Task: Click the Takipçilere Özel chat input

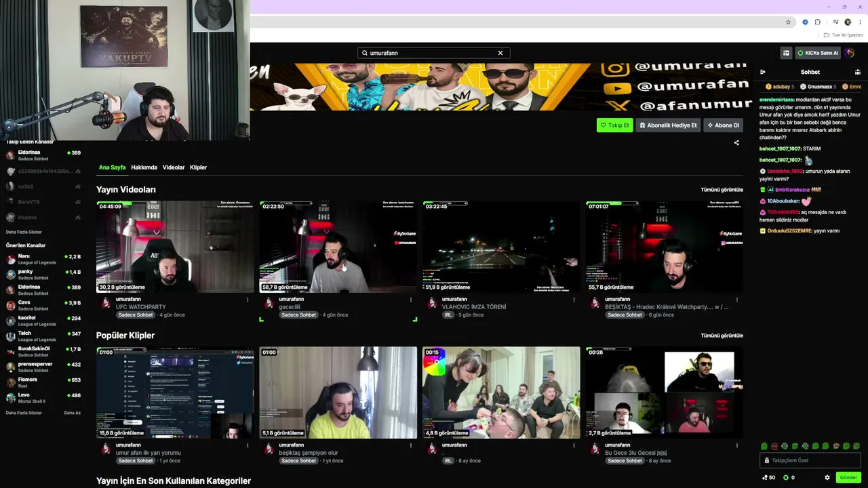Action: (x=810, y=460)
